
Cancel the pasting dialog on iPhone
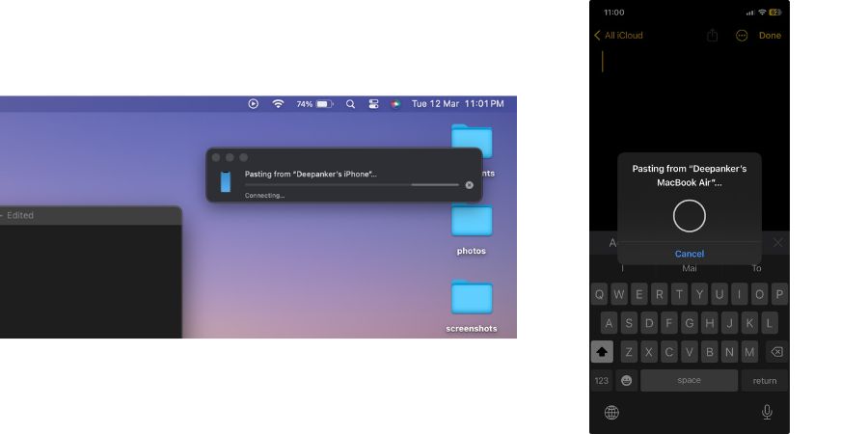point(689,254)
